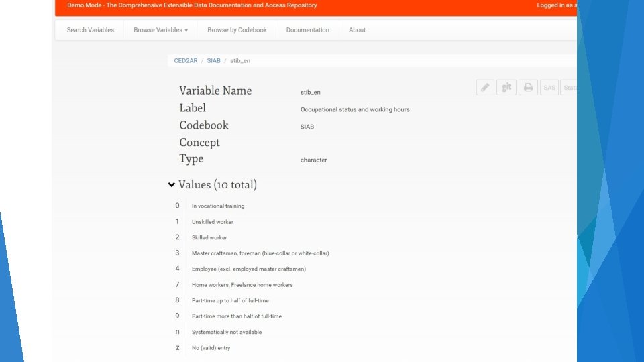Open Search Variables in navigation bar
The width and height of the screenshot is (644, 362).
coord(91,30)
